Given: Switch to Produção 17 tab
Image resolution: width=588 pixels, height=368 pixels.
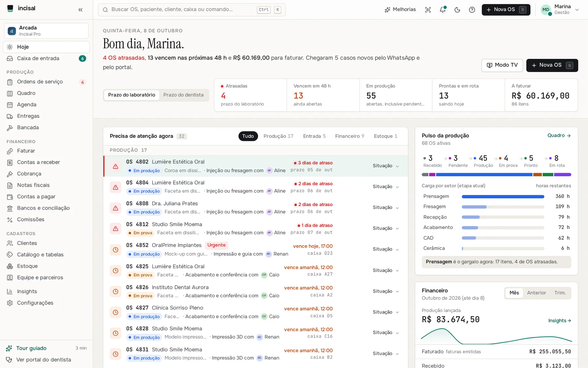Looking at the screenshot, I should [278, 136].
